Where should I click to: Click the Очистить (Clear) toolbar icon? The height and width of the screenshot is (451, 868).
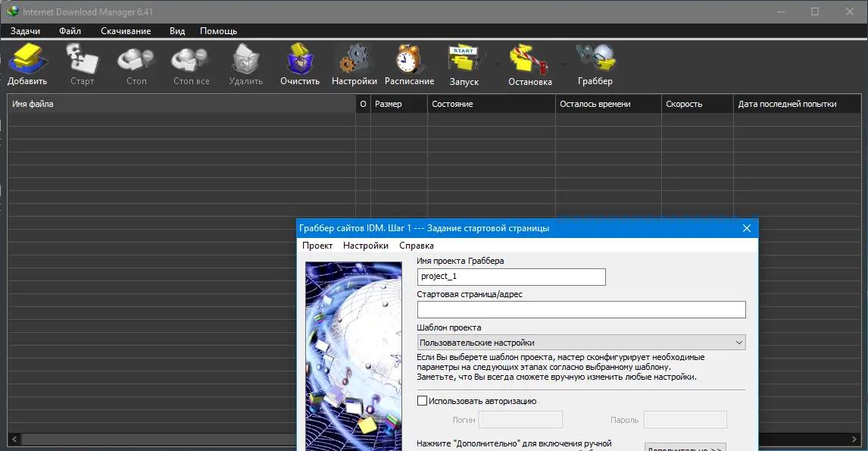[x=298, y=62]
